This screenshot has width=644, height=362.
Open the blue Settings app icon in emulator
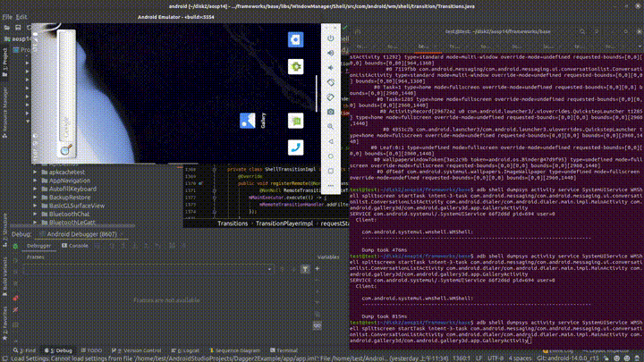click(296, 40)
